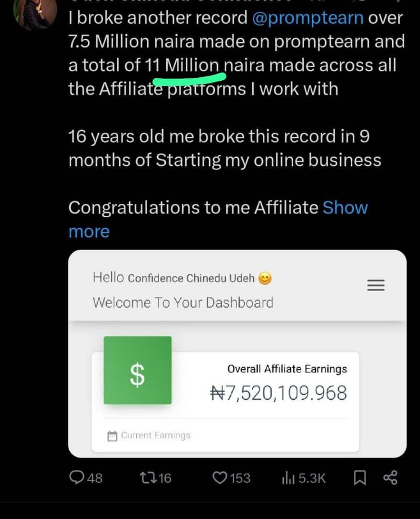Select the Overall Affiliate Earnings label
Image resolution: width=420 pixels, height=519 pixels.
click(x=287, y=369)
